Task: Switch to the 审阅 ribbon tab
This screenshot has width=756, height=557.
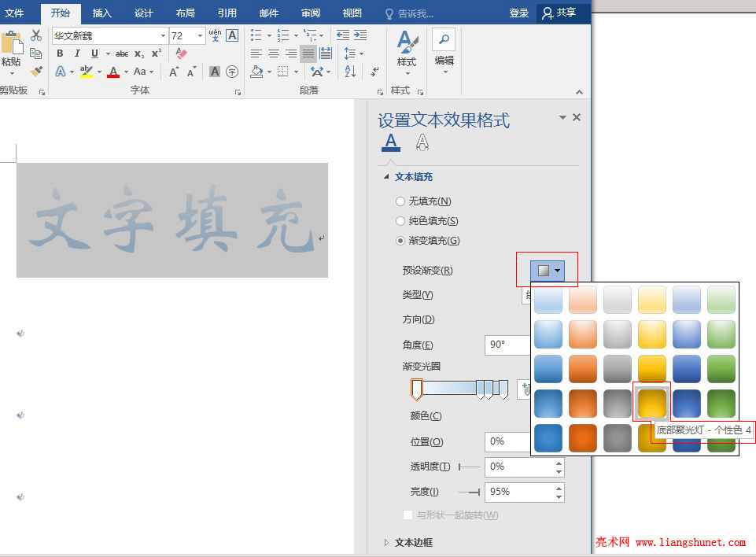Action: 311,13
